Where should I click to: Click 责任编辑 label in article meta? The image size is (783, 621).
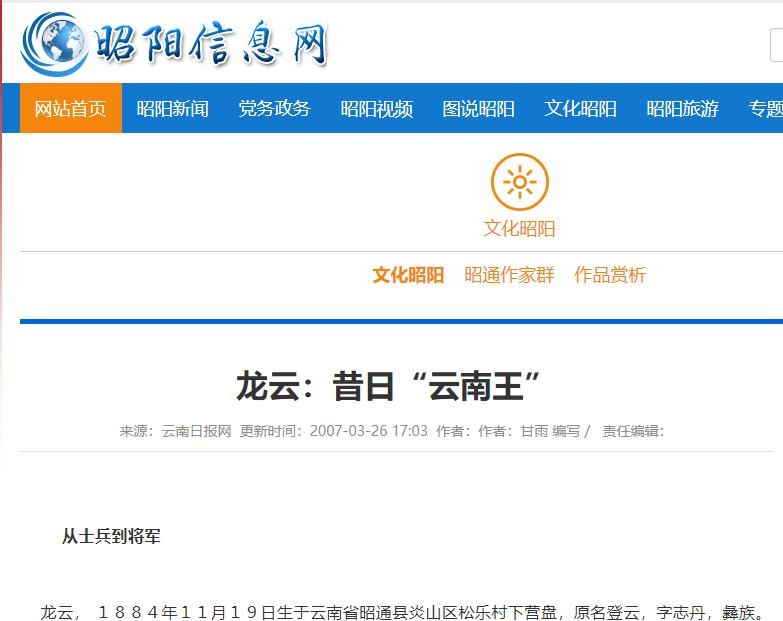[x=633, y=431]
